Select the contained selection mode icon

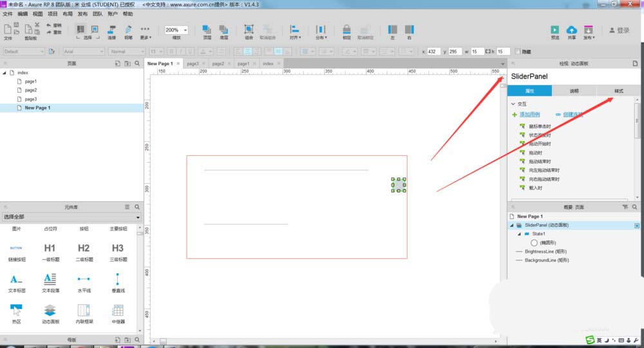pos(95,29)
